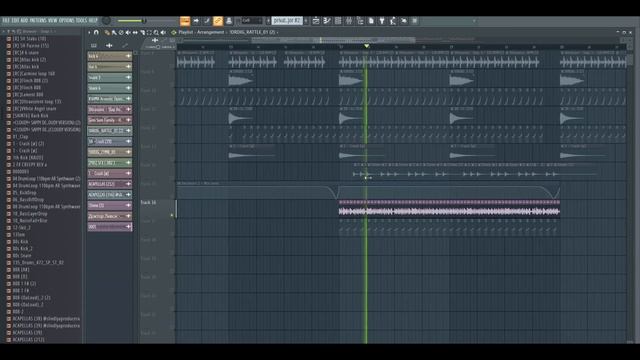The image size is (640, 360).
Task: Select the Paint brush tool in Playlist
Action: tap(114, 33)
